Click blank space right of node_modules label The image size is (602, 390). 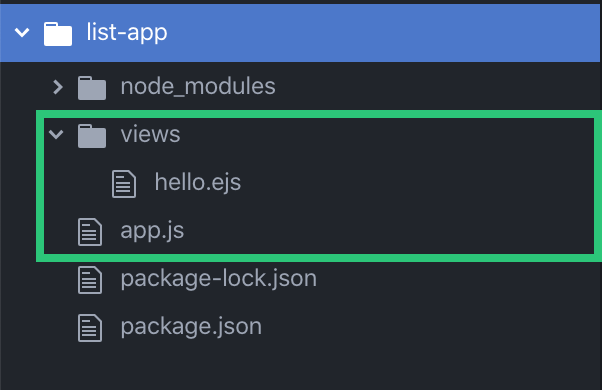tap(438, 87)
